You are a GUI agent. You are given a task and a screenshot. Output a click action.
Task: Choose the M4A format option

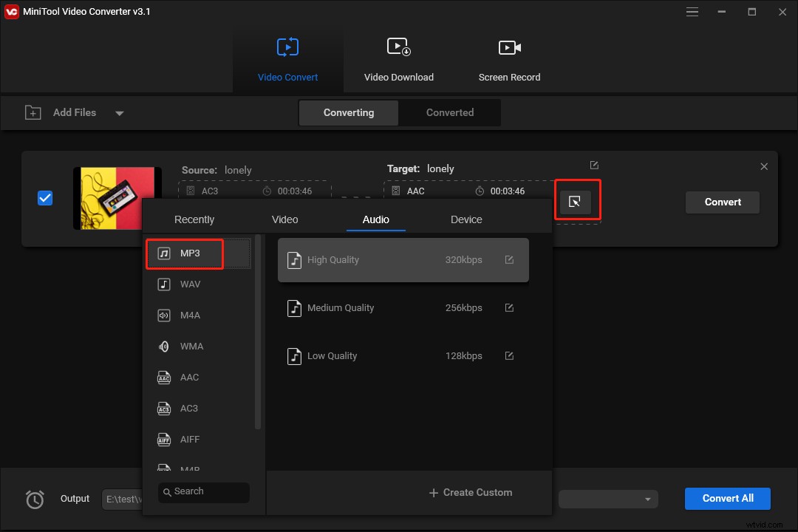coord(189,316)
